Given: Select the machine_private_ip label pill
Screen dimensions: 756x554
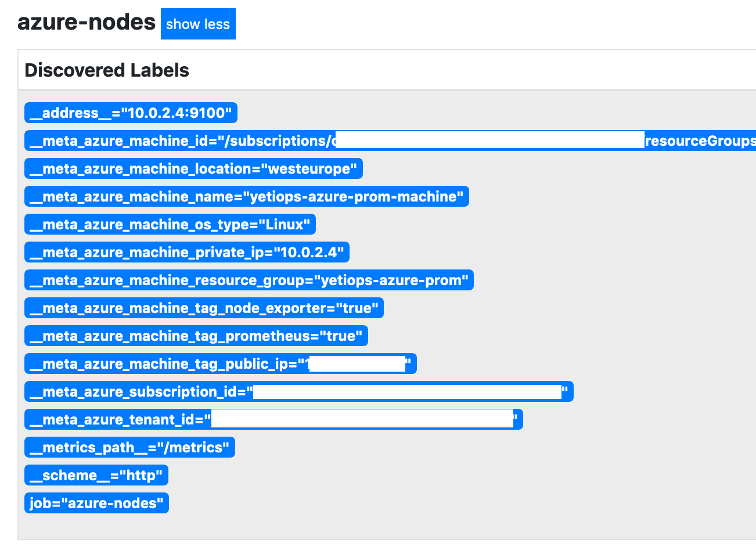Looking at the screenshot, I should coord(186,252).
